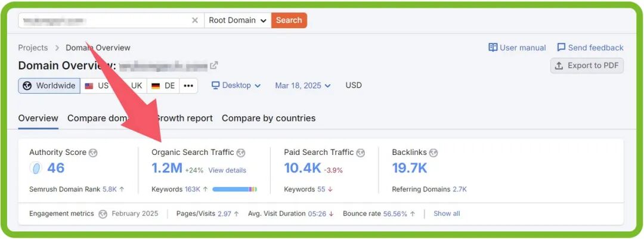The image size is (644, 239).
Task: Switch database to DE Germany
Action: pyautogui.click(x=163, y=86)
